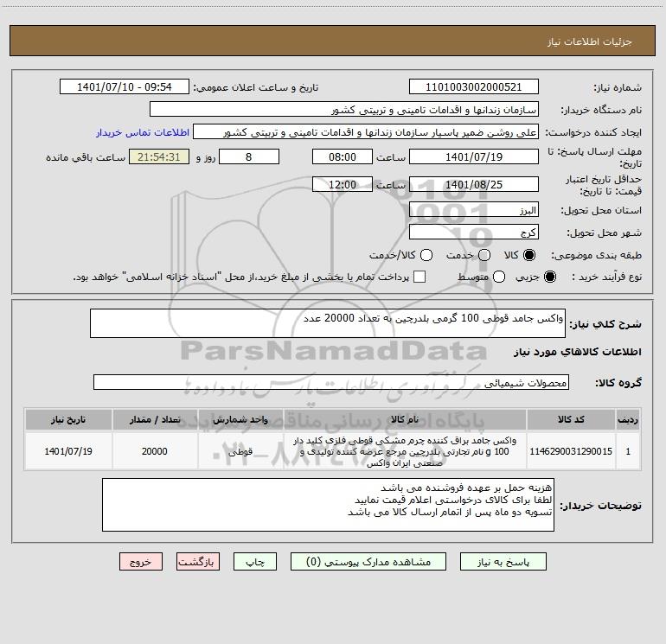Choose the جزیی purchase type radio
Image resolution: width=666 pixels, height=644 pixels.
549,277
